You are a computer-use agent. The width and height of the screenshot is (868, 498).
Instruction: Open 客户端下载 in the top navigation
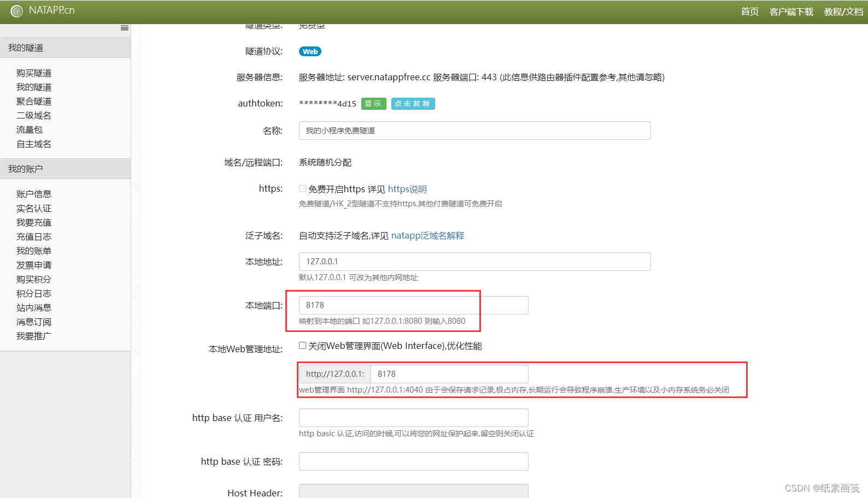(x=791, y=11)
